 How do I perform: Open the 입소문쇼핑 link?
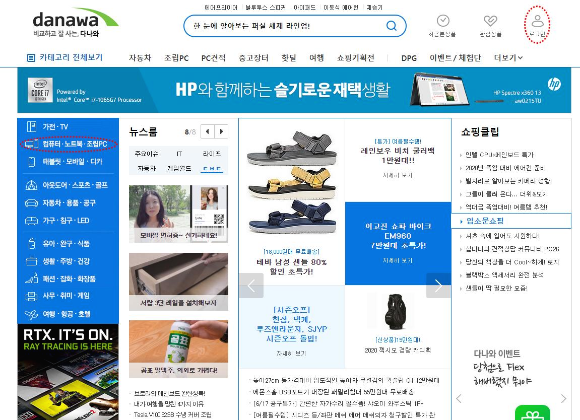[x=485, y=221]
